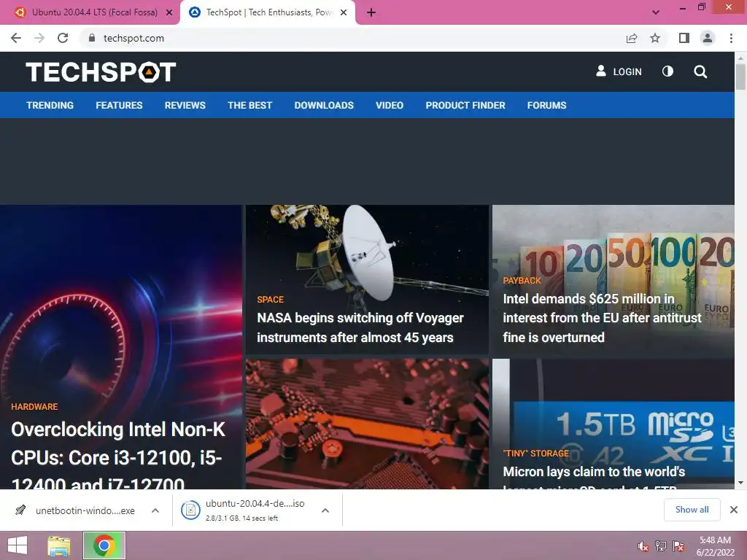View site info via the padlock icon
The image size is (747, 560).
(92, 38)
